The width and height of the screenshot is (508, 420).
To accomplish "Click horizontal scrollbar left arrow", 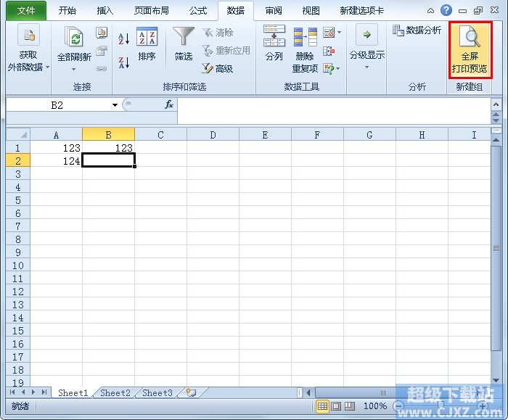I will click(308, 393).
